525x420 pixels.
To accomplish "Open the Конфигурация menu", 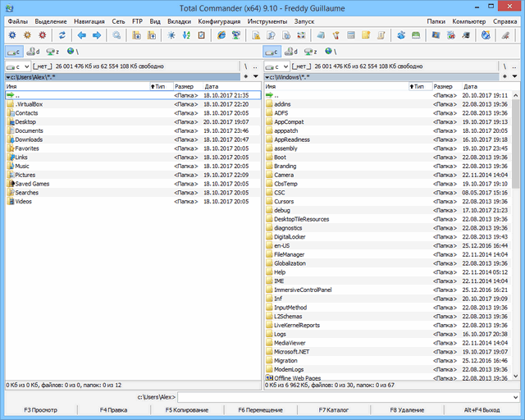I will [219, 21].
